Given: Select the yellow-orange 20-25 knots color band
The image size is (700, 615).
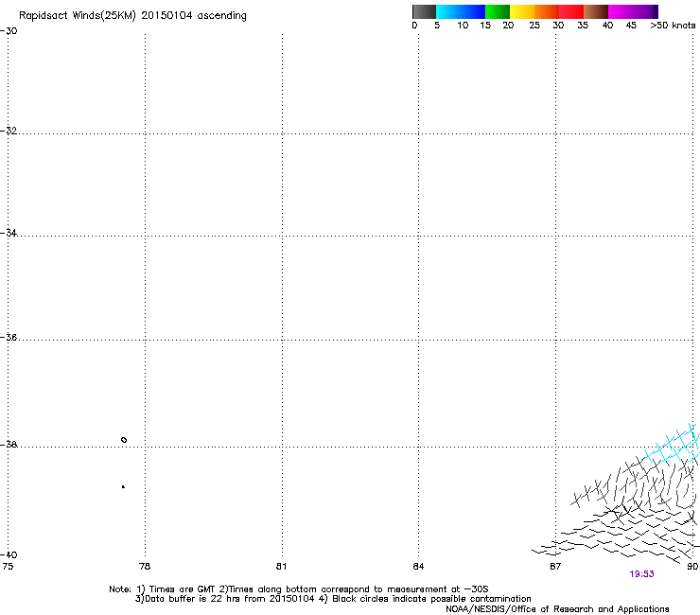Looking at the screenshot, I should 522,11.
